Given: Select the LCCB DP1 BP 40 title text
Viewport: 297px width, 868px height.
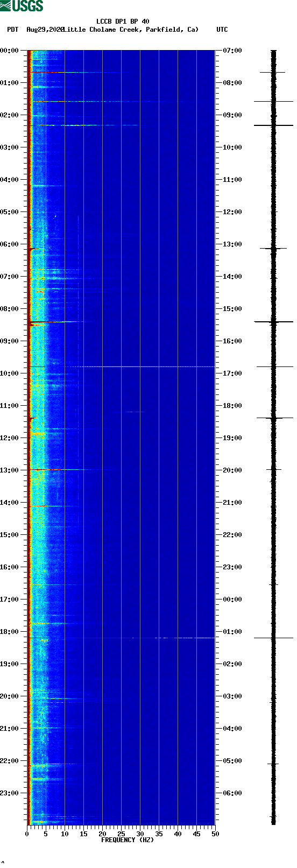Looking at the screenshot, I should point(123,22).
